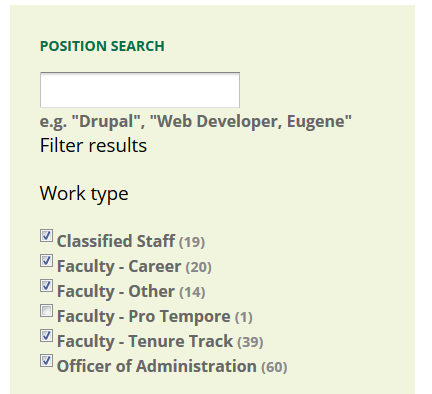Click the (19) count beside Classified Staff
This screenshot has width=432, height=394.
192,242
